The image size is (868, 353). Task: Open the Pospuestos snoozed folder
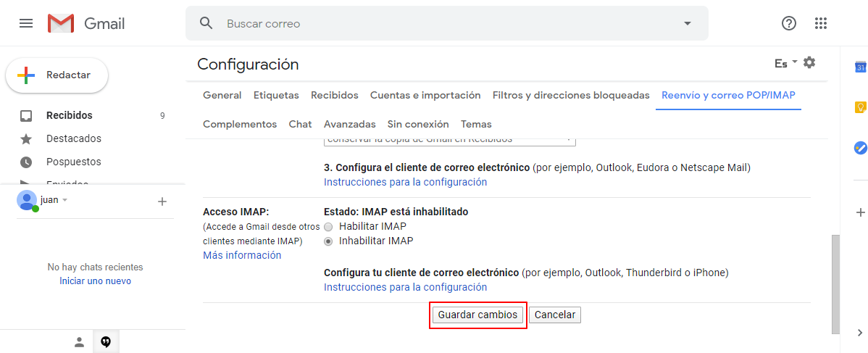pyautogui.click(x=74, y=162)
